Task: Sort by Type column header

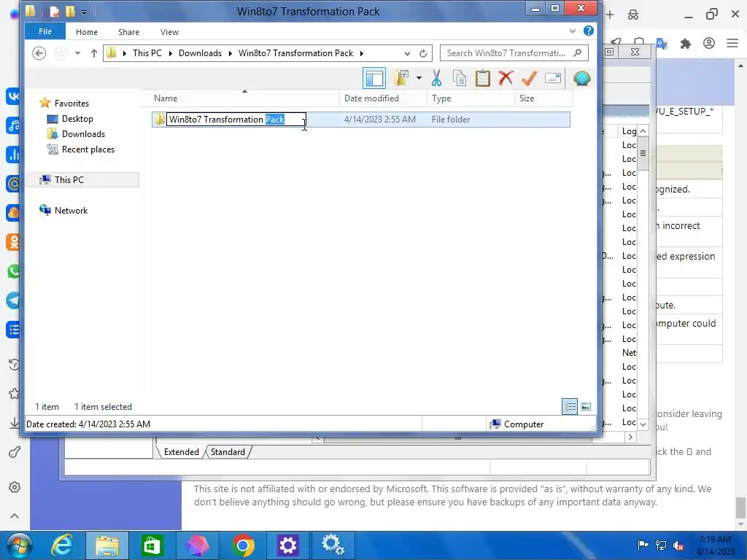Action: tap(471, 98)
